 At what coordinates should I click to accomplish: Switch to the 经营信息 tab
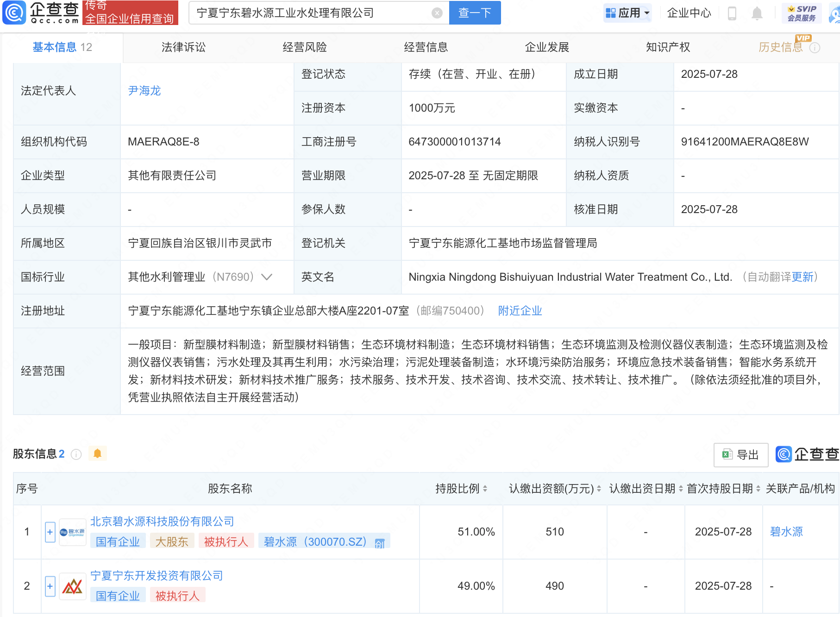[426, 47]
